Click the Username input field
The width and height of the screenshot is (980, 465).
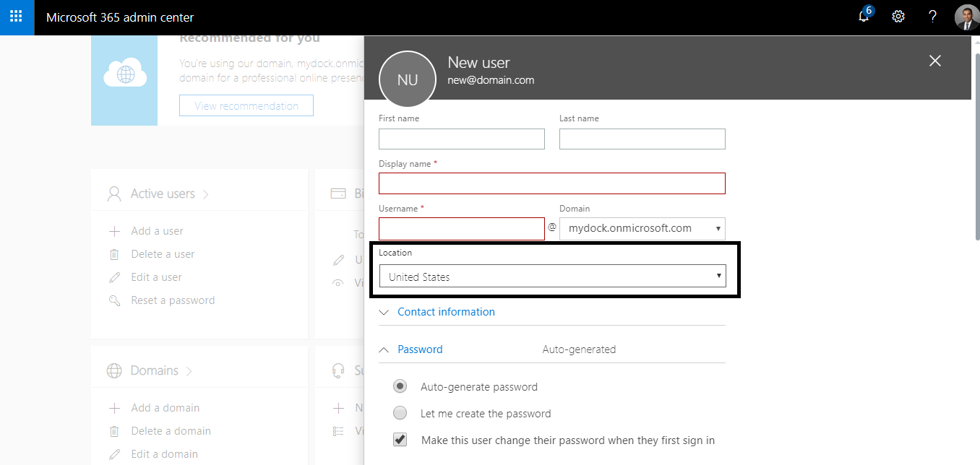pos(462,229)
